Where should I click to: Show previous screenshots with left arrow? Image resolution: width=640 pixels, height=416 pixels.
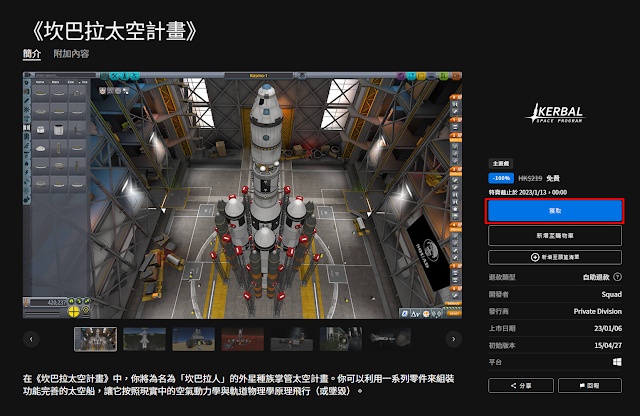(x=31, y=339)
